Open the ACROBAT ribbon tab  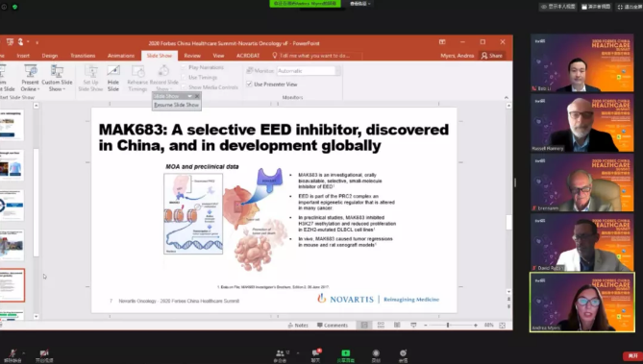click(x=248, y=56)
